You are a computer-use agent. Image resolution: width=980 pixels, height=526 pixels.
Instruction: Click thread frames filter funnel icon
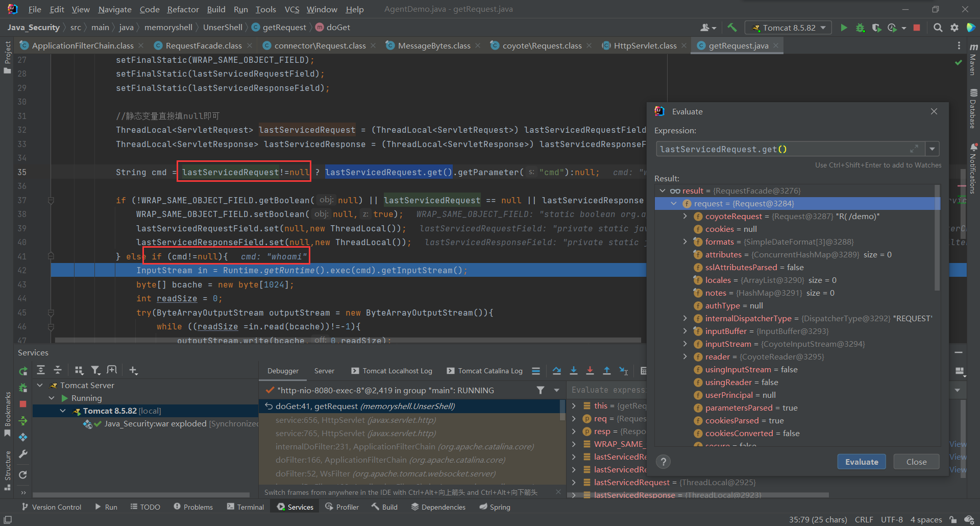(541, 390)
